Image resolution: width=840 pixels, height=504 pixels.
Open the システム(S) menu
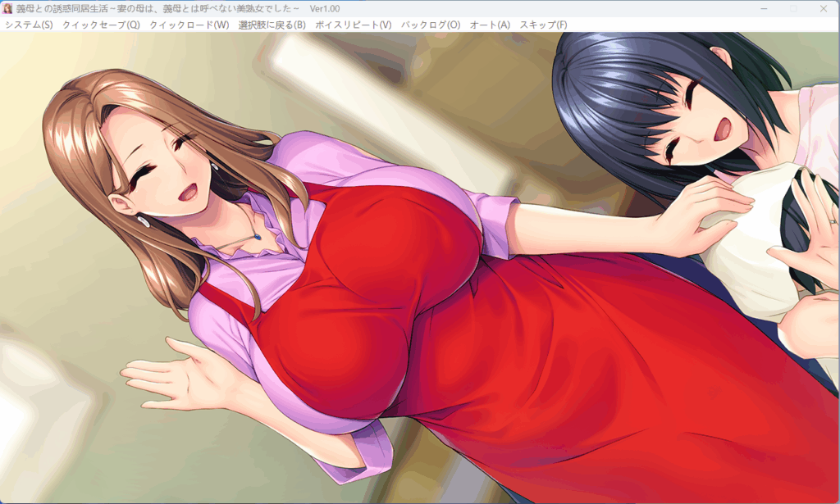[29, 25]
